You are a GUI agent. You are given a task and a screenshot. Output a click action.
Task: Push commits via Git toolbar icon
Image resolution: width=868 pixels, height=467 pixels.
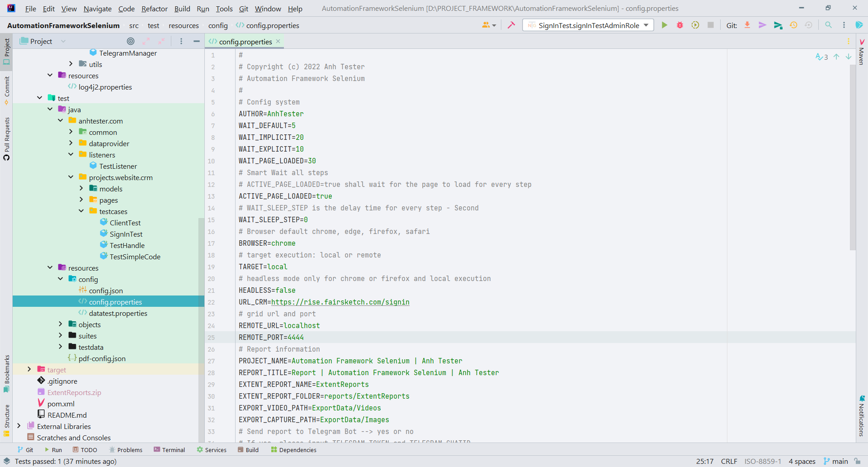[x=778, y=25]
